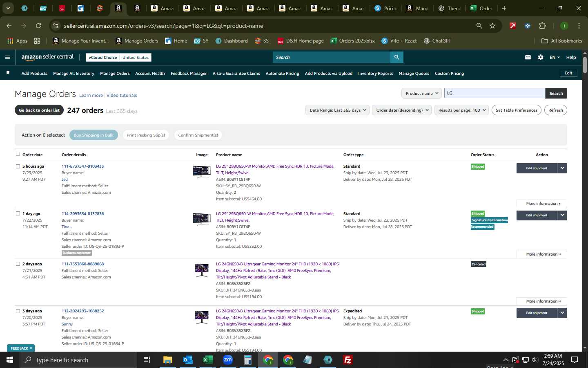Open the tab search chevron in Chrome
The height and width of the screenshot is (368, 588).
coord(8,8)
